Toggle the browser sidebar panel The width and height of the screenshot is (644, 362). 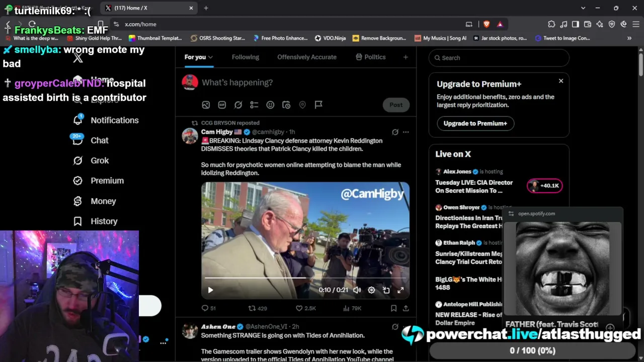(576, 24)
